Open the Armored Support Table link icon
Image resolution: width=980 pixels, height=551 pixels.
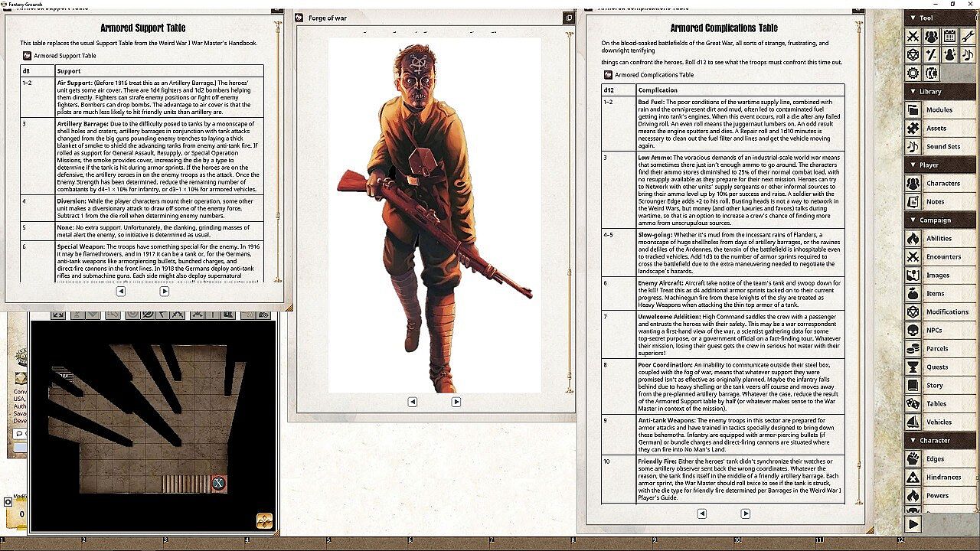tap(27, 56)
